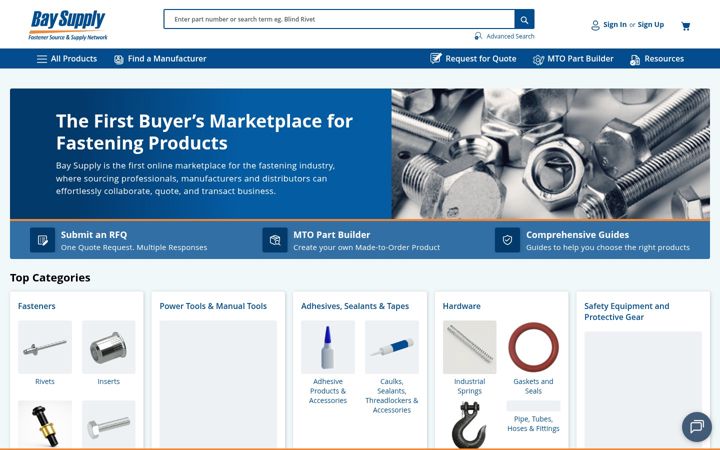Viewport: 720px width, 450px height.
Task: Click the black and gold bolt image
Action: (x=45, y=425)
